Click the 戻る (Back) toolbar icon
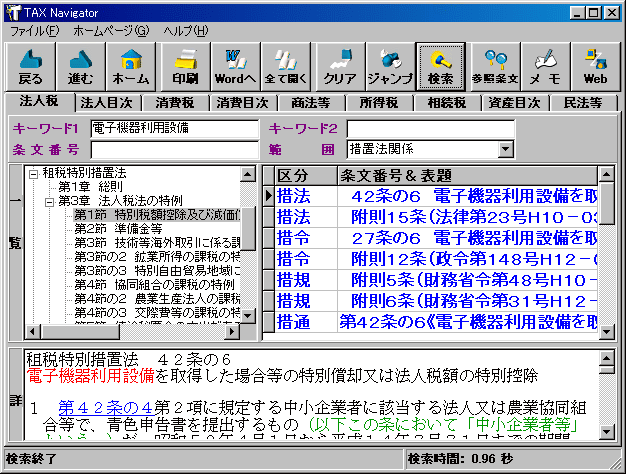Viewport: 626px width, 474px height. point(31,67)
